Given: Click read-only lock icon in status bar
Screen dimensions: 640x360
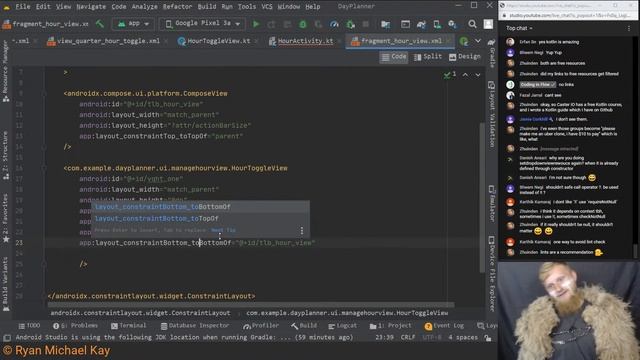Looking at the screenshot, I should (488, 338).
